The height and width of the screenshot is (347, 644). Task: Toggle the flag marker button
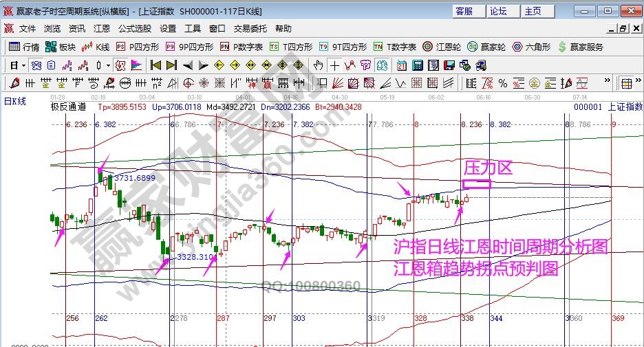coord(136,65)
